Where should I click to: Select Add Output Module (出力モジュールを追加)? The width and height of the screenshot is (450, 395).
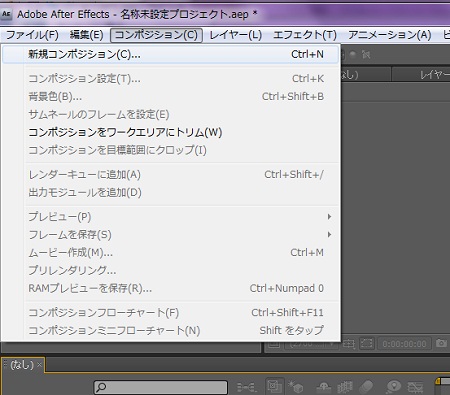[170, 193]
